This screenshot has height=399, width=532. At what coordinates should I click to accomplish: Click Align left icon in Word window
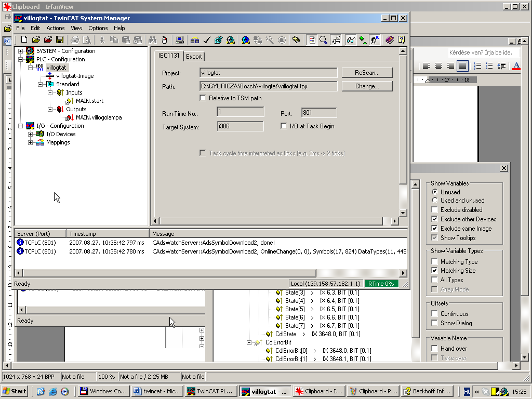[x=426, y=66]
